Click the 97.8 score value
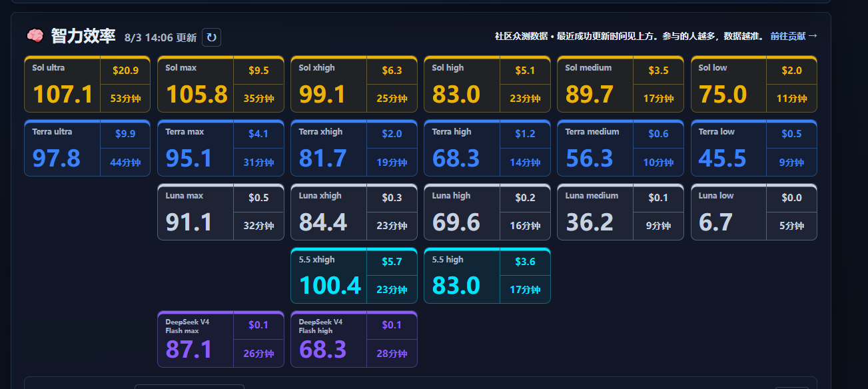The width and height of the screenshot is (868, 389). pyautogui.click(x=56, y=159)
